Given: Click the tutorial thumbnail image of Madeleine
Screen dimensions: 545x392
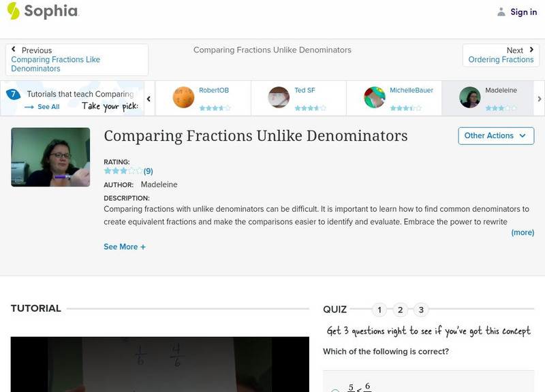Looking at the screenshot, I should click(x=50, y=157).
